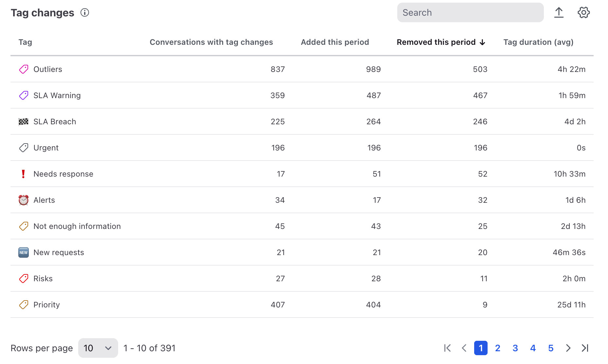Click the Search input field
608x364 pixels.
(470, 12)
